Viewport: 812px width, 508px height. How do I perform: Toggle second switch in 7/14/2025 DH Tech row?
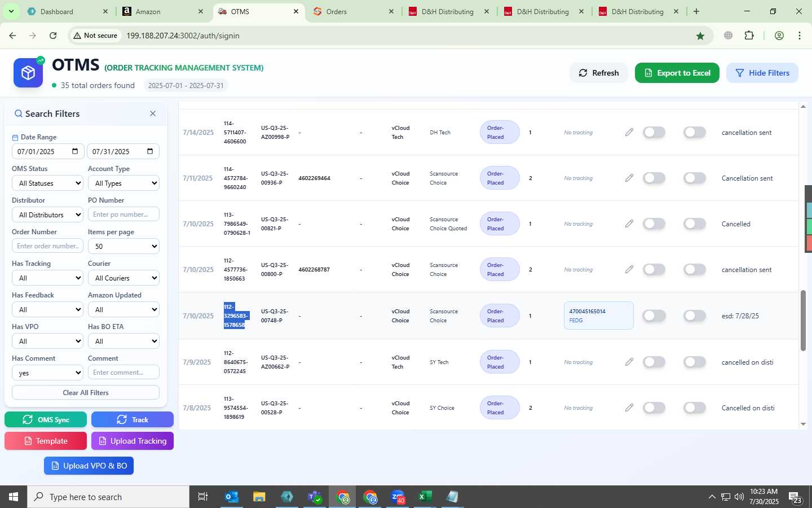point(695,132)
